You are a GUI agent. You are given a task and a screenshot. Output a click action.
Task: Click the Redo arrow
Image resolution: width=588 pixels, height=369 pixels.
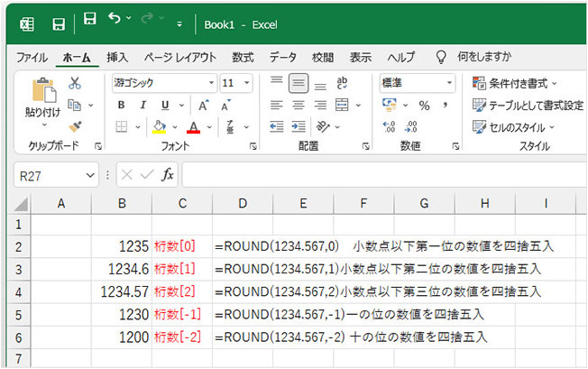147,18
